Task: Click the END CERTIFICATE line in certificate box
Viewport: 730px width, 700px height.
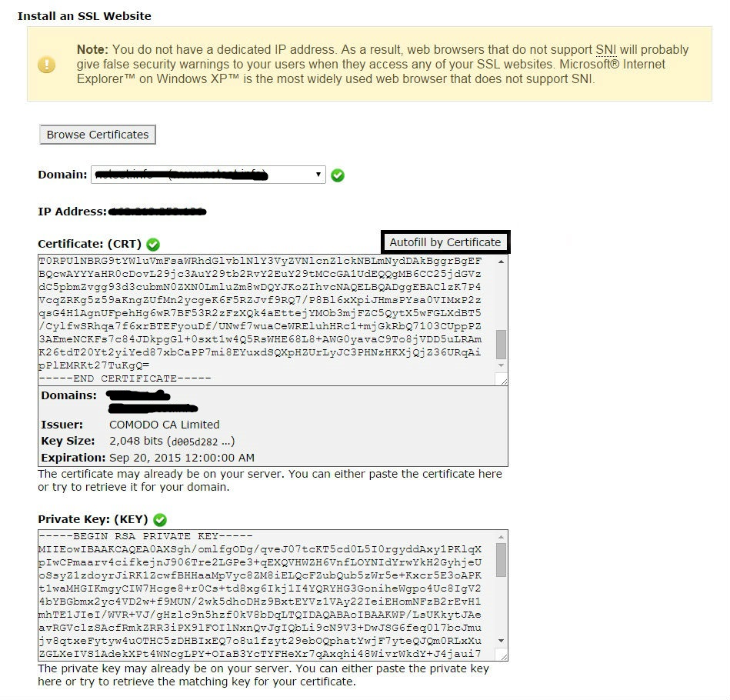Action: [x=125, y=379]
